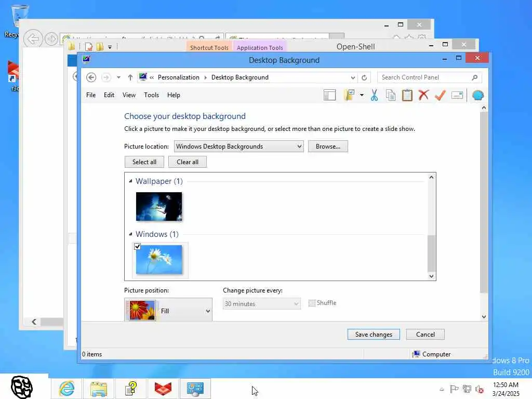Click the Clear all button
The width and height of the screenshot is (532, 399).
point(187,162)
